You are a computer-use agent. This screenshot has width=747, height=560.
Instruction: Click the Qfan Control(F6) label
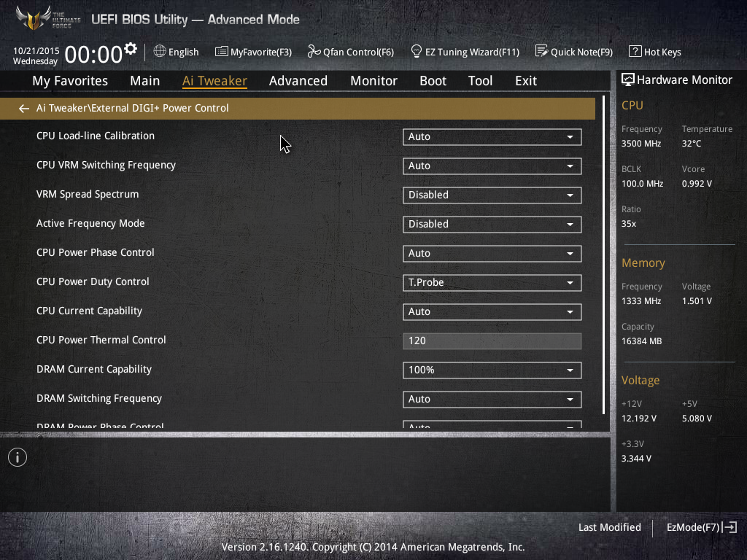point(359,52)
